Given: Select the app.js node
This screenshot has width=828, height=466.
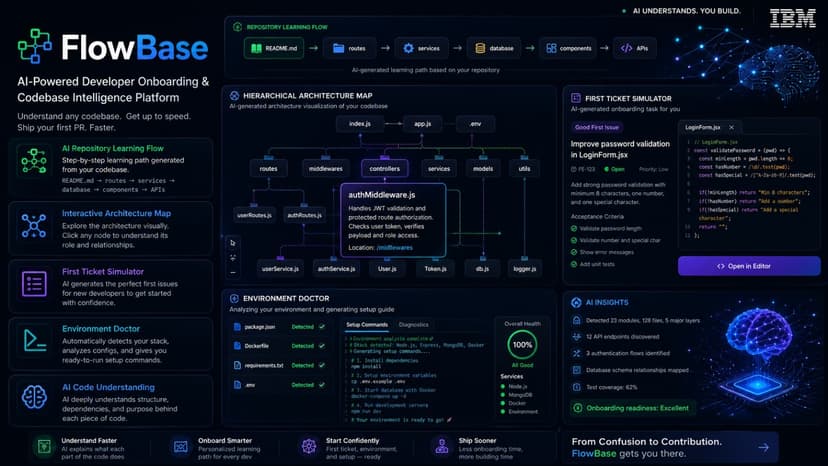Looking at the screenshot, I should (422, 124).
